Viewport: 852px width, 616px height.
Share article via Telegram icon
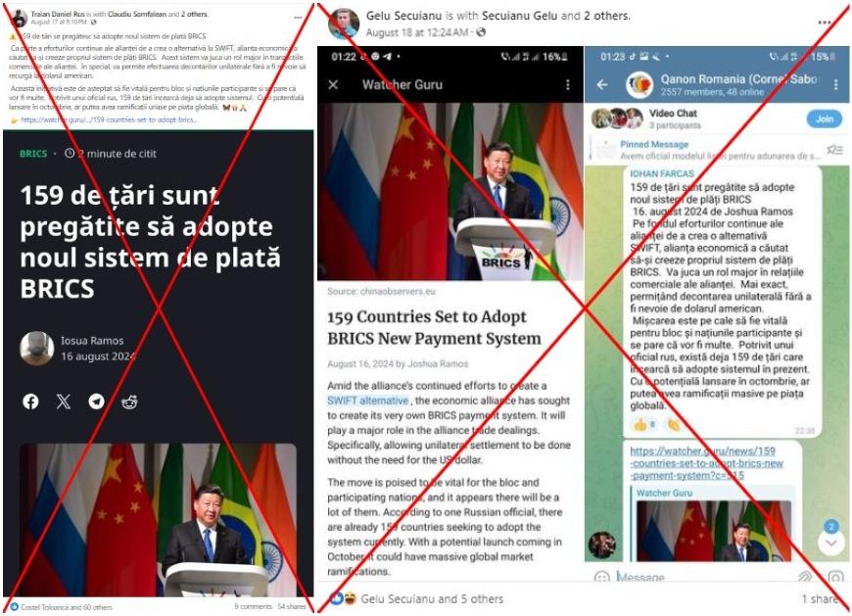(x=96, y=402)
